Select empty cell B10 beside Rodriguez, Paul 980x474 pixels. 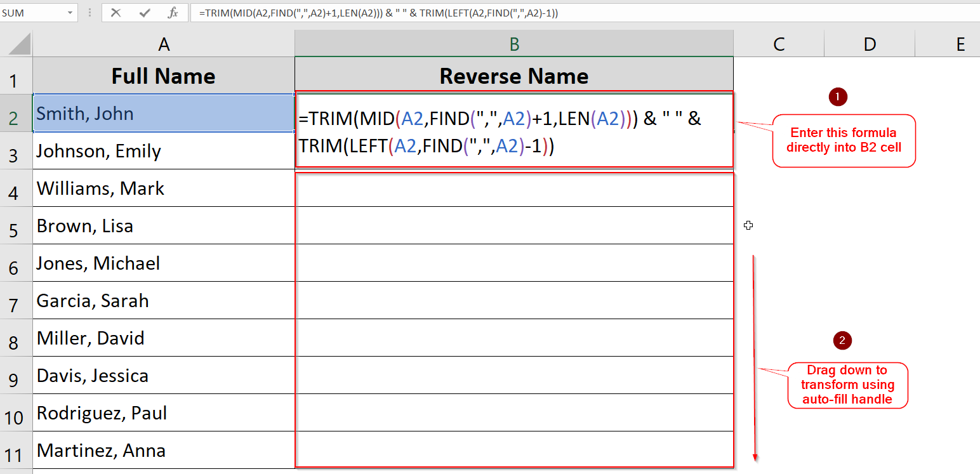click(514, 412)
